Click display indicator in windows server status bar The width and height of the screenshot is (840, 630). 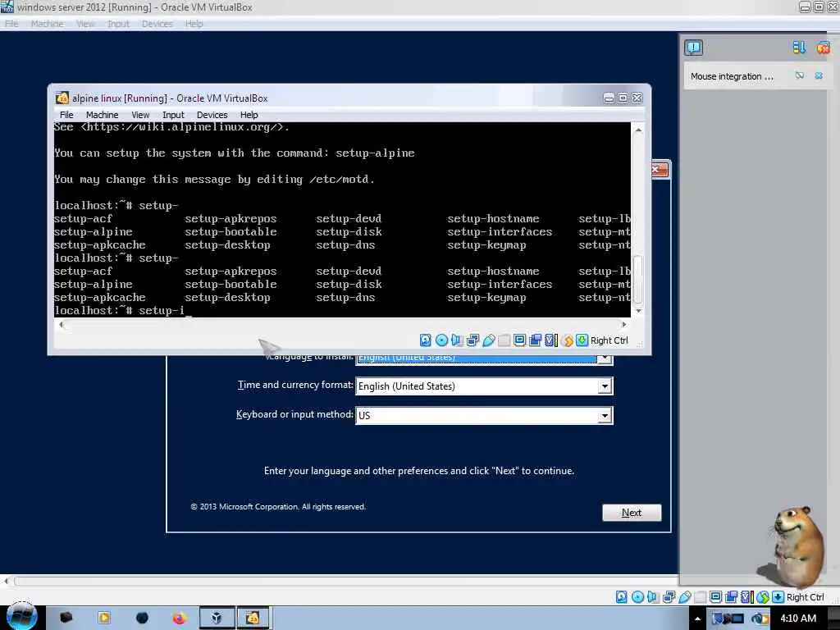(x=715, y=597)
